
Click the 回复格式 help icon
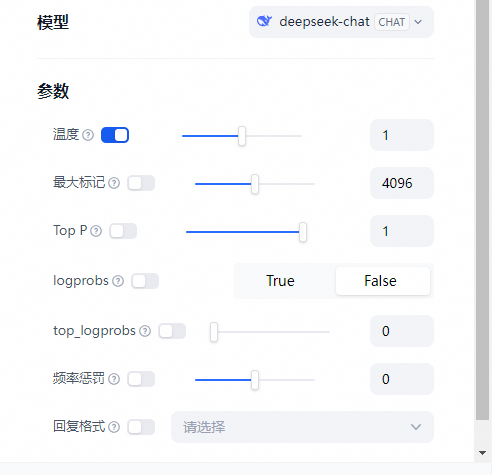[x=114, y=427]
